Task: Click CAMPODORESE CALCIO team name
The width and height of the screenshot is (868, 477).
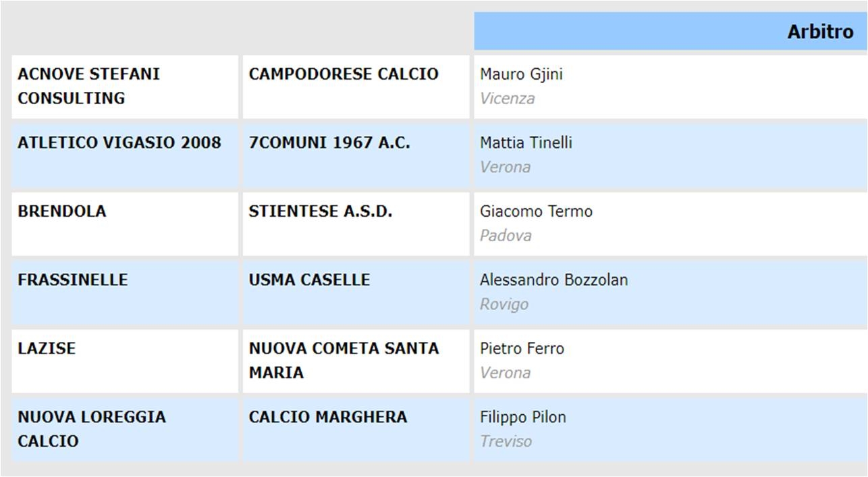Action: pyautogui.click(x=344, y=74)
